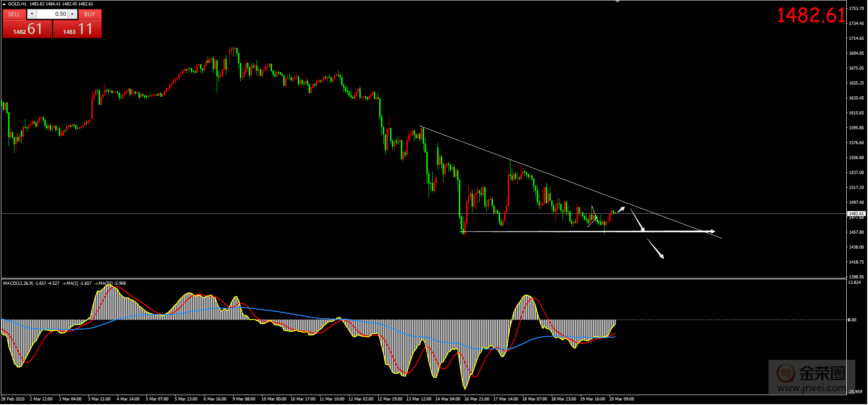Screen dimensions: 868x405
Task: Click the 17 Mar 14:00 time label
Action: point(506,399)
